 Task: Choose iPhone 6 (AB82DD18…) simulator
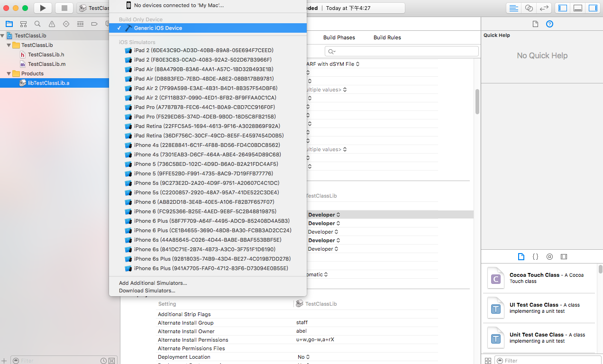pyautogui.click(x=208, y=202)
